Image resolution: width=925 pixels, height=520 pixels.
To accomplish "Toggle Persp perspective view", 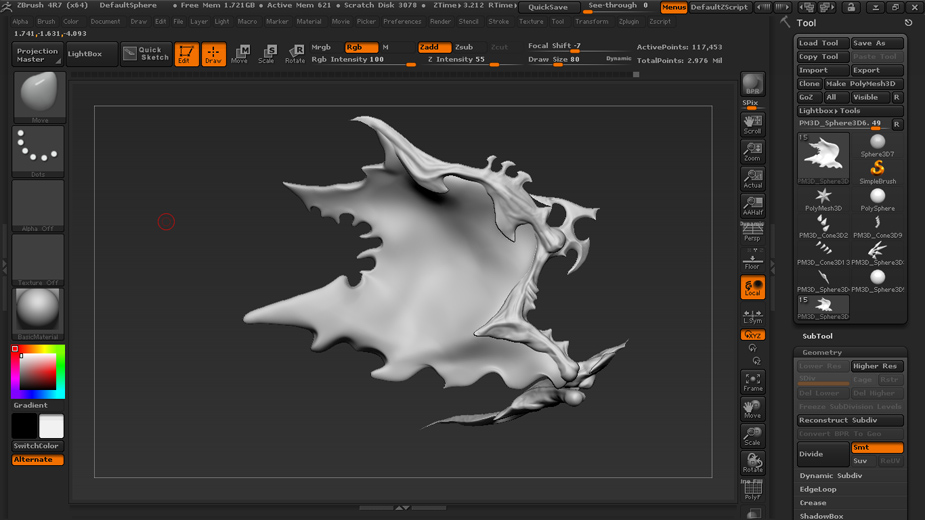I will 752,234.
